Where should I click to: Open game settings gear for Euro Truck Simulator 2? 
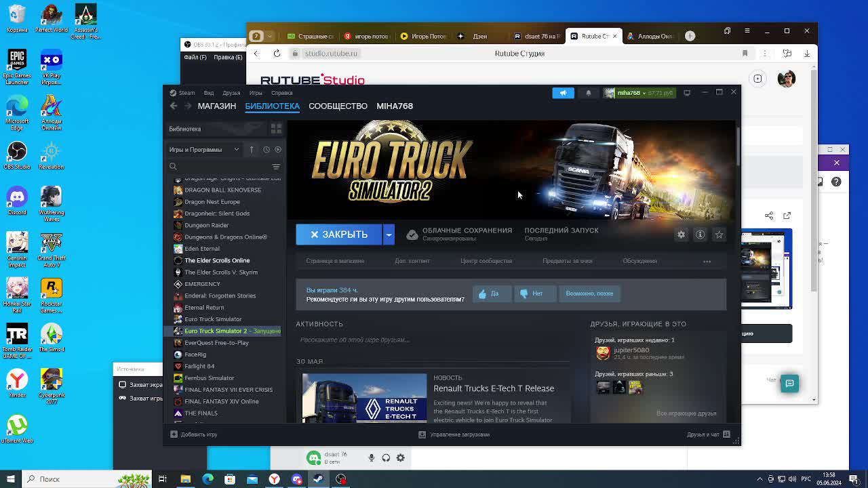tap(681, 235)
